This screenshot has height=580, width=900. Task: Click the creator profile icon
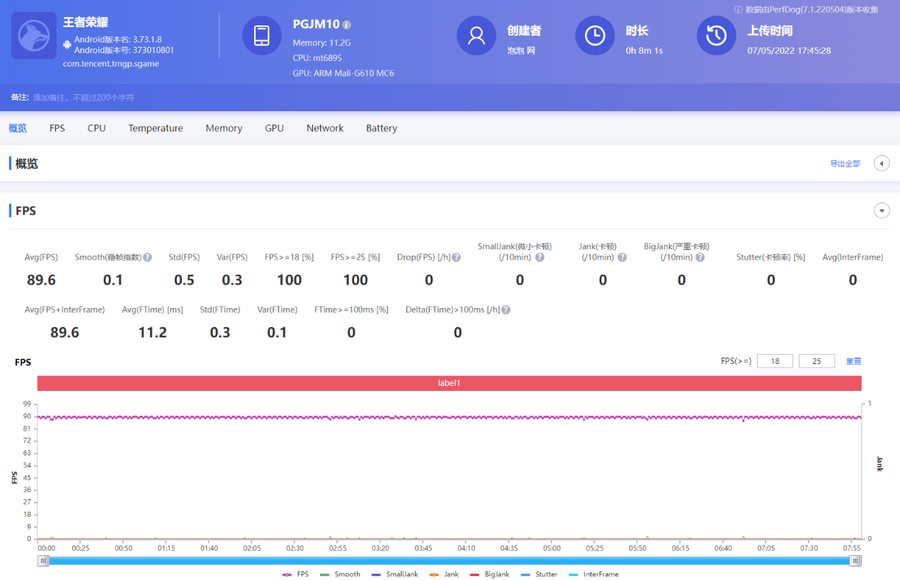pyautogui.click(x=476, y=36)
